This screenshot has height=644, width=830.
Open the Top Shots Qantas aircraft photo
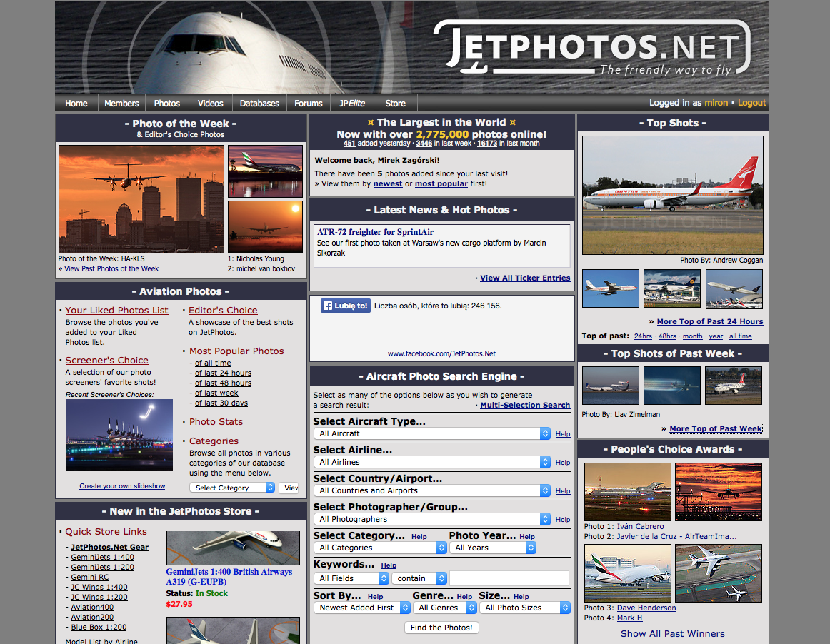tap(673, 195)
